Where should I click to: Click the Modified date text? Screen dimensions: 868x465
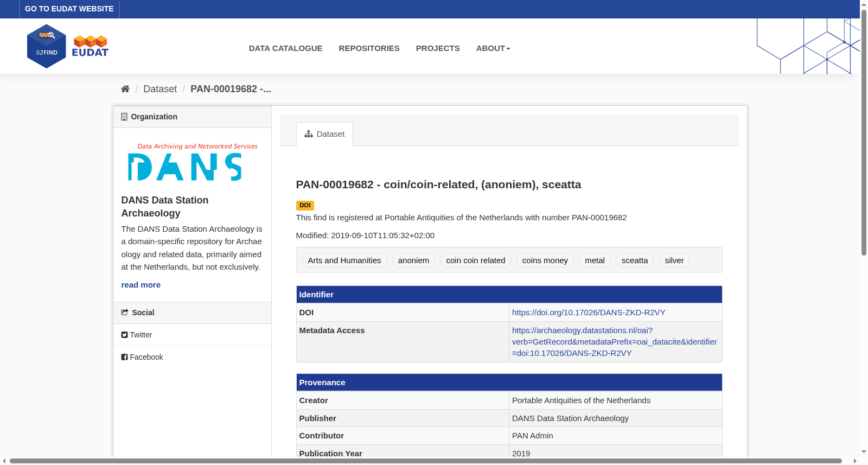(x=365, y=235)
